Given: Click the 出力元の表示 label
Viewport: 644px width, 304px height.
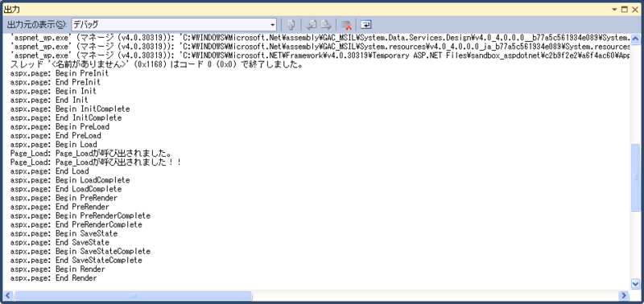Looking at the screenshot, I should click(37, 25).
